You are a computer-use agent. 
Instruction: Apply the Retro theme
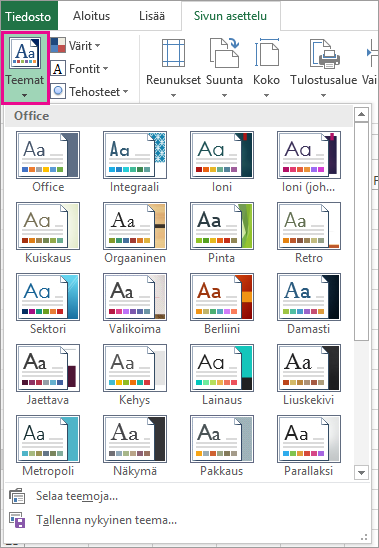[x=309, y=233]
